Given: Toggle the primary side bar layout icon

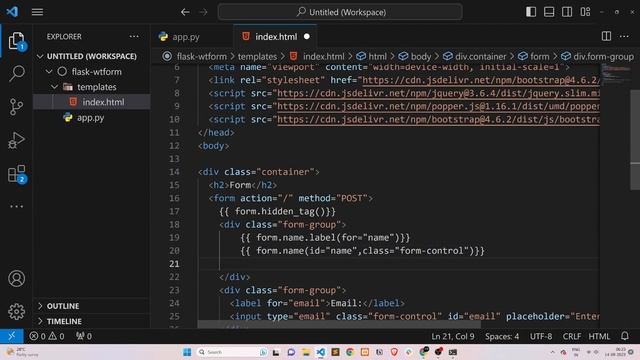Looking at the screenshot, I should click(x=531, y=12).
